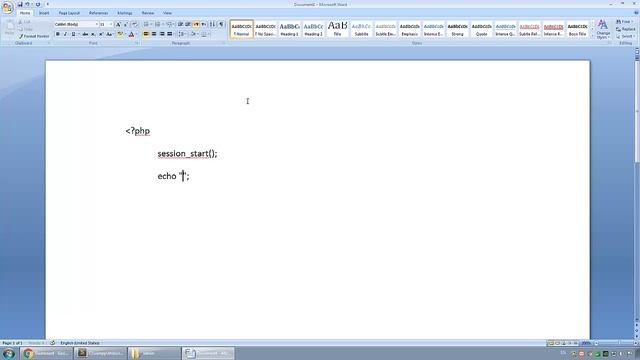The height and width of the screenshot is (360, 640).
Task: Open Shading color dropdown
Action: tap(194, 34)
